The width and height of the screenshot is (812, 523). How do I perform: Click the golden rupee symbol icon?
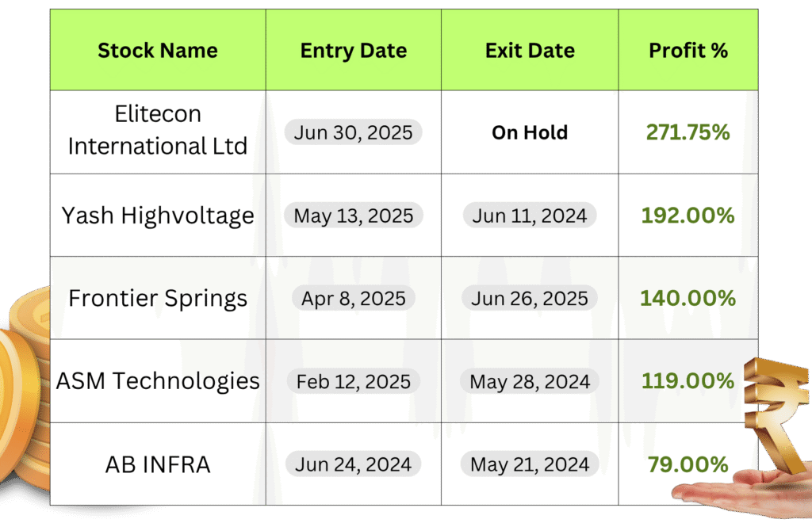tap(776, 415)
